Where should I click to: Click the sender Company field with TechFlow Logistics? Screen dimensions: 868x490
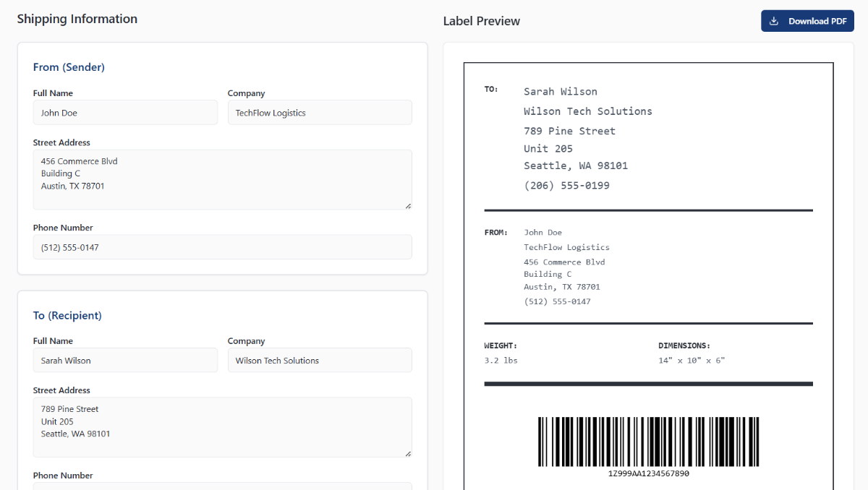click(x=320, y=112)
